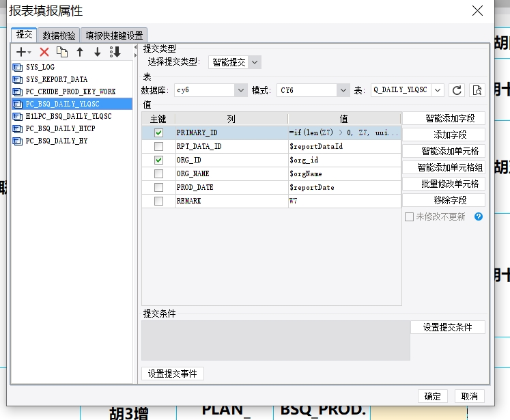This screenshot has height=420, width=510.
Task: Click the $reportDataId value cell
Action: [x=345, y=146]
